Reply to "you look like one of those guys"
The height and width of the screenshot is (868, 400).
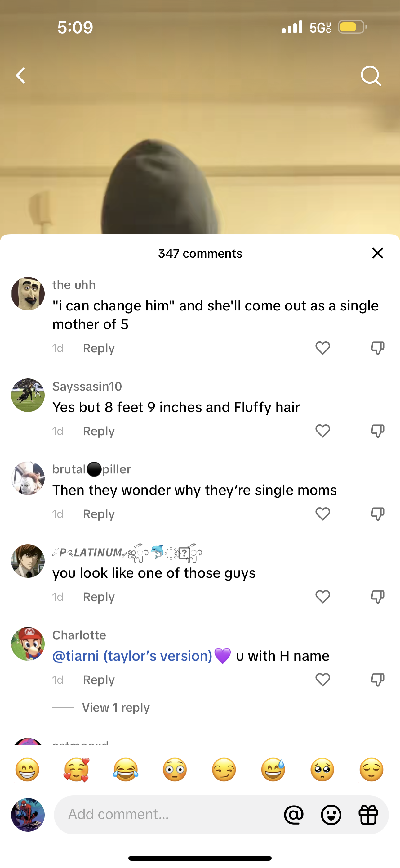coord(99,597)
